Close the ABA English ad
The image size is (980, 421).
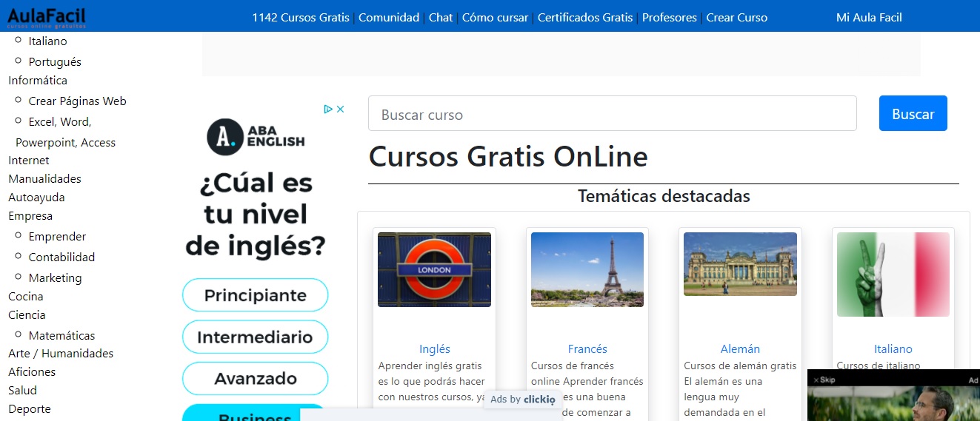[x=341, y=109]
